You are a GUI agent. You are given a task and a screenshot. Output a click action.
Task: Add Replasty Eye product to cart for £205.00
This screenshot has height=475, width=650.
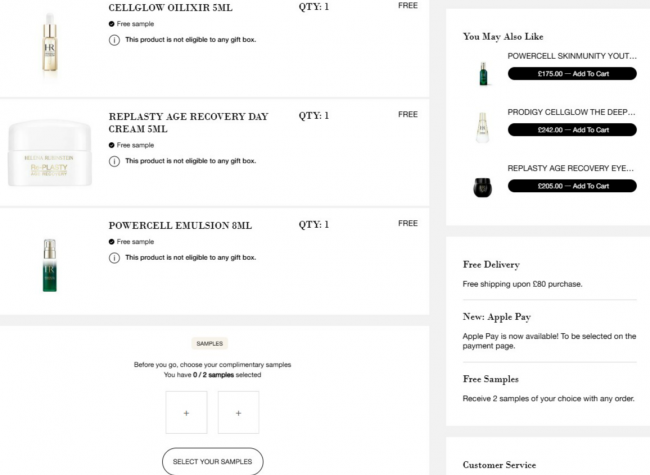click(x=572, y=186)
